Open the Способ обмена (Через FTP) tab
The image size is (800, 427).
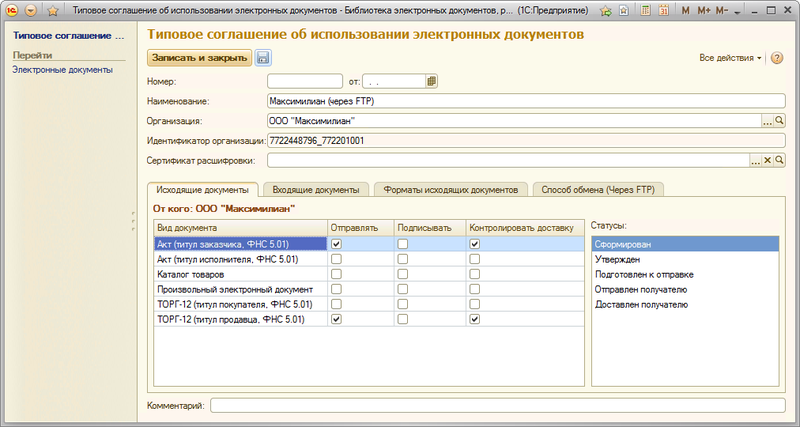coord(598,189)
